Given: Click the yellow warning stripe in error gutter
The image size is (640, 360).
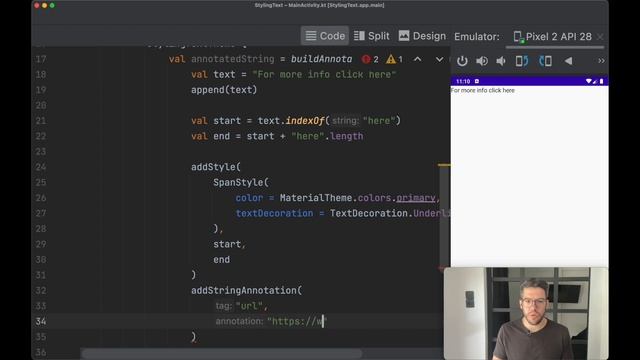Looking at the screenshot, I should (444, 165).
